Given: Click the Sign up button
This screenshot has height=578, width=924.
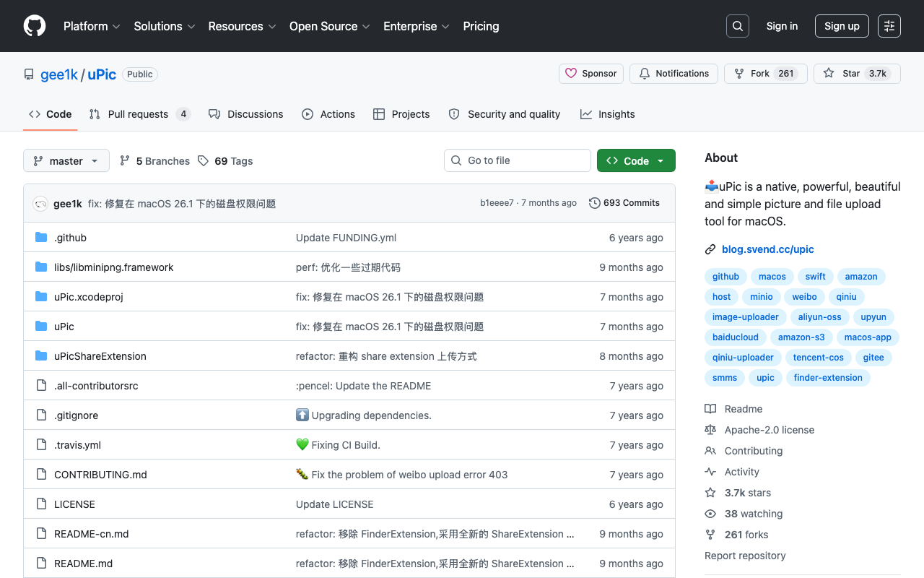Looking at the screenshot, I should point(842,26).
